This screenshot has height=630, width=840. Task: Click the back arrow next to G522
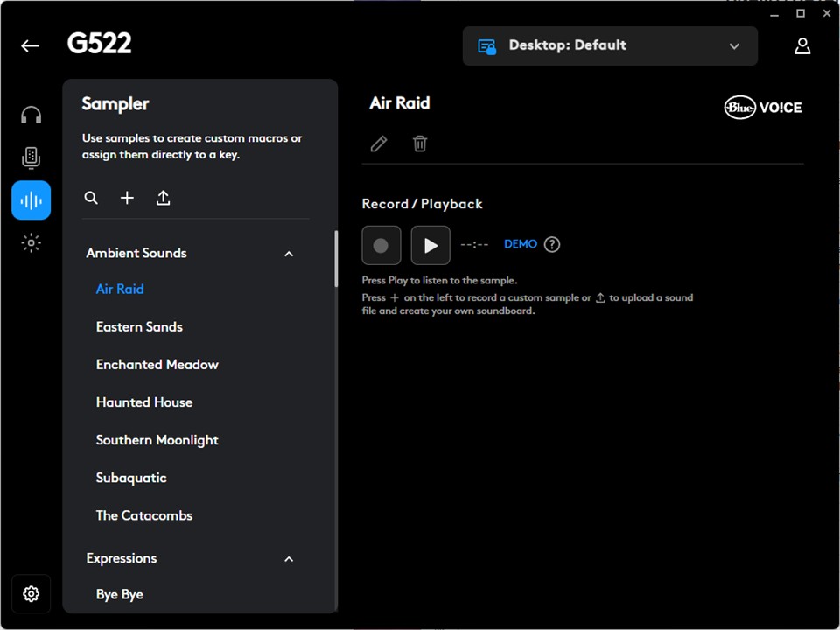(x=31, y=46)
